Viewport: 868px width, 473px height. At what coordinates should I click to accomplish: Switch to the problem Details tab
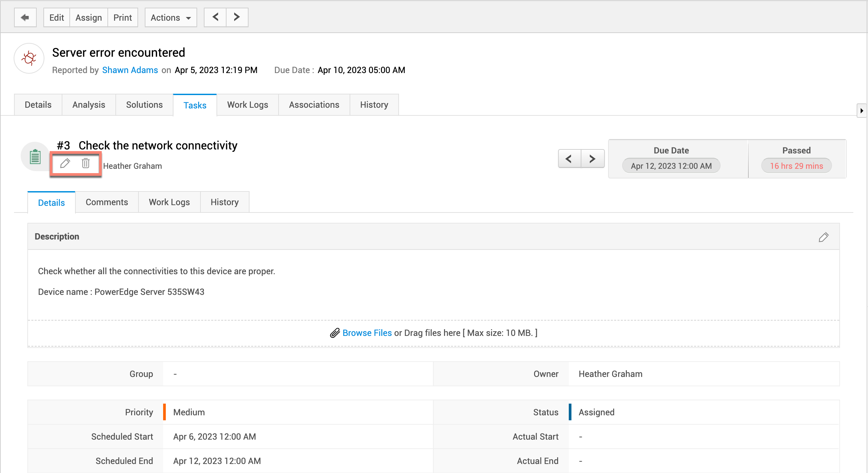coord(38,105)
